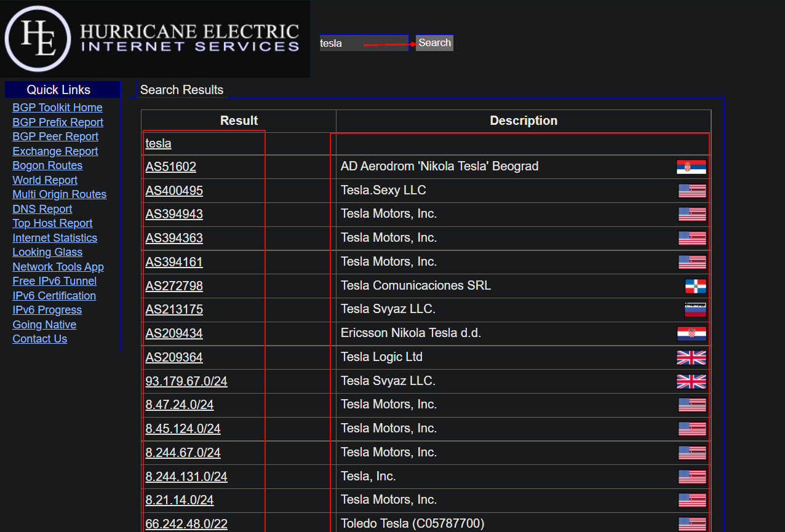Focus the search field containing tesla

point(363,43)
